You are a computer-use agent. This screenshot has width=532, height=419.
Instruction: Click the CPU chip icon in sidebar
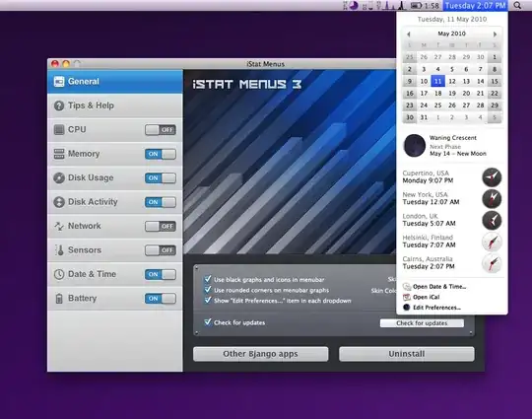click(x=59, y=130)
